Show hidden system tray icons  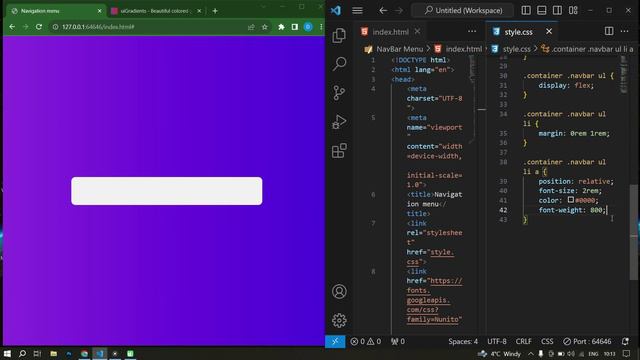coord(531,353)
